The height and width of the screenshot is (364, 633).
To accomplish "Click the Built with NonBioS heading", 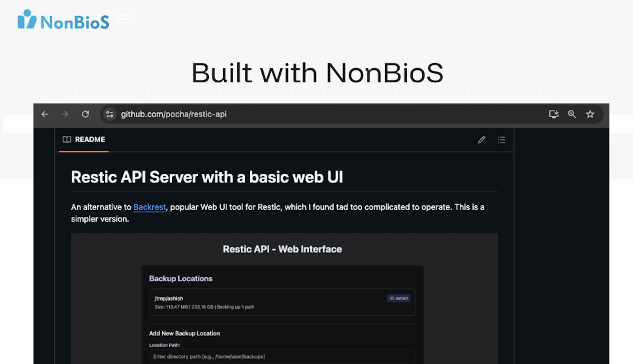I will tap(317, 73).
